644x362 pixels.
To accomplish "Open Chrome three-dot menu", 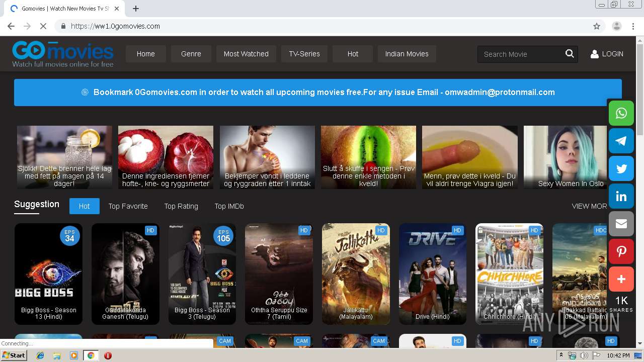I will 633,26.
